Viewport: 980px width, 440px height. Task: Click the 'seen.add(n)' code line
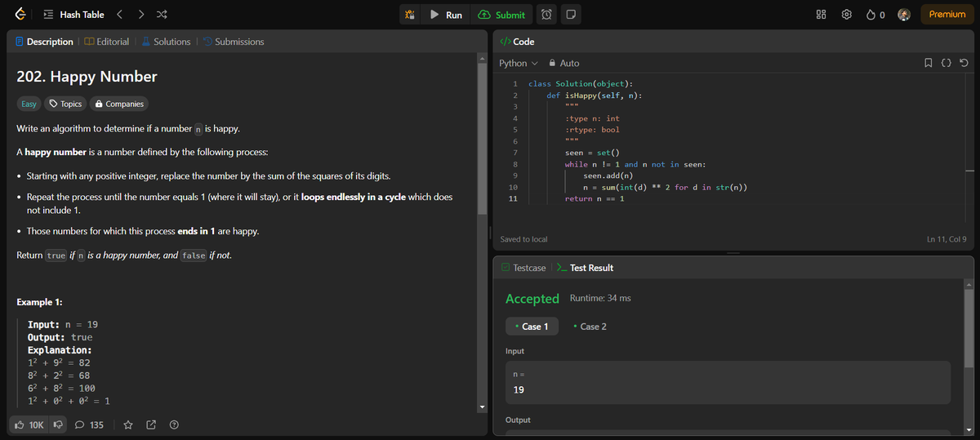608,176
